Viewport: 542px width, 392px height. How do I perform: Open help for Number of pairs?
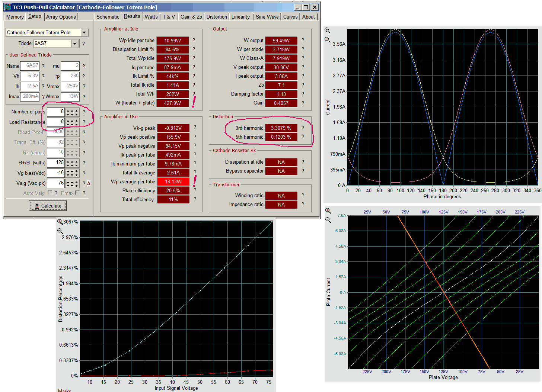(84, 112)
